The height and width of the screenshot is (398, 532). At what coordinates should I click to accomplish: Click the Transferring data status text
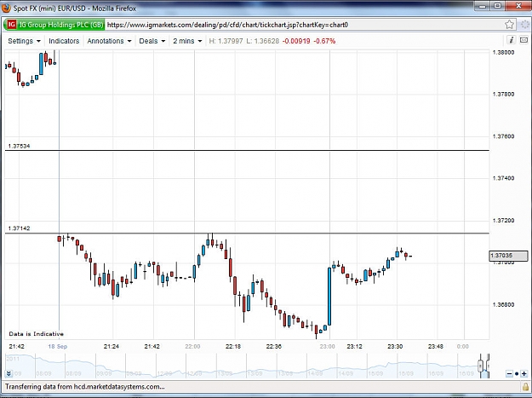coord(85,386)
